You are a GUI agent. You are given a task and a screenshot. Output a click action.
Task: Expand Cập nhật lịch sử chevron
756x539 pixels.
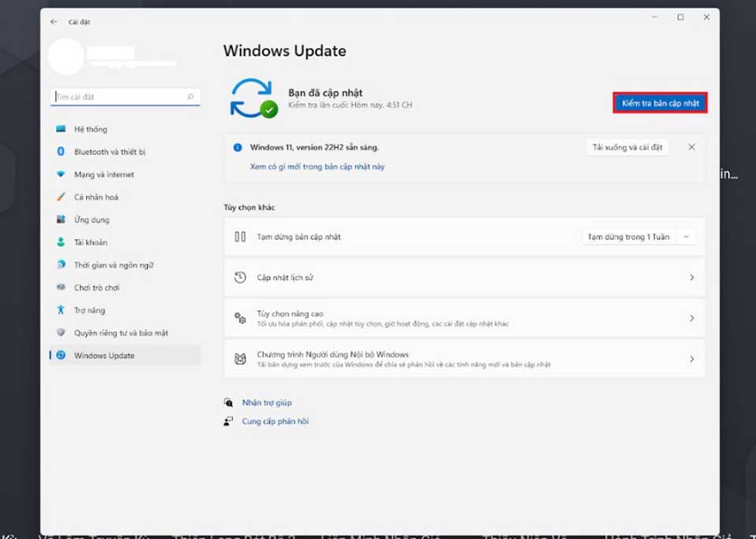[x=692, y=278]
